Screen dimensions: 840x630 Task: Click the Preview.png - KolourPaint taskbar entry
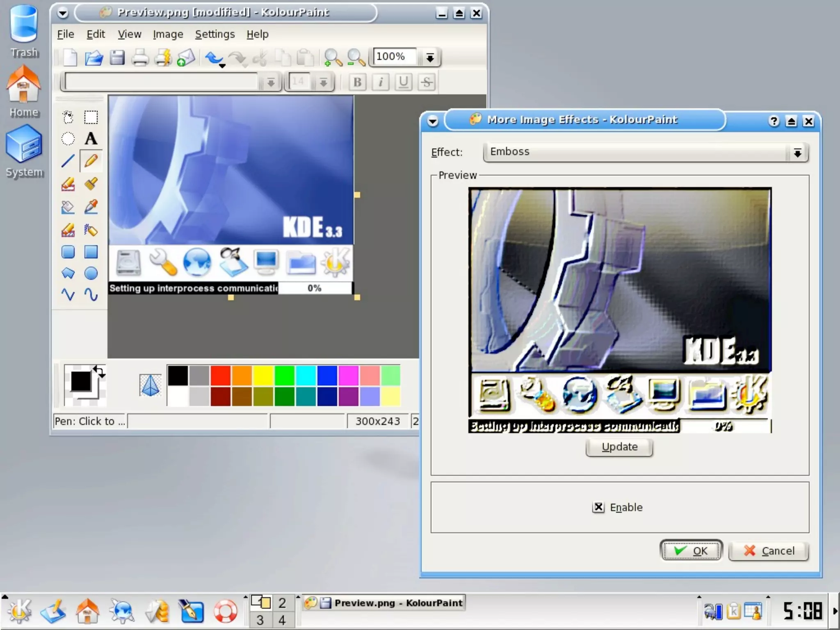pyautogui.click(x=385, y=603)
